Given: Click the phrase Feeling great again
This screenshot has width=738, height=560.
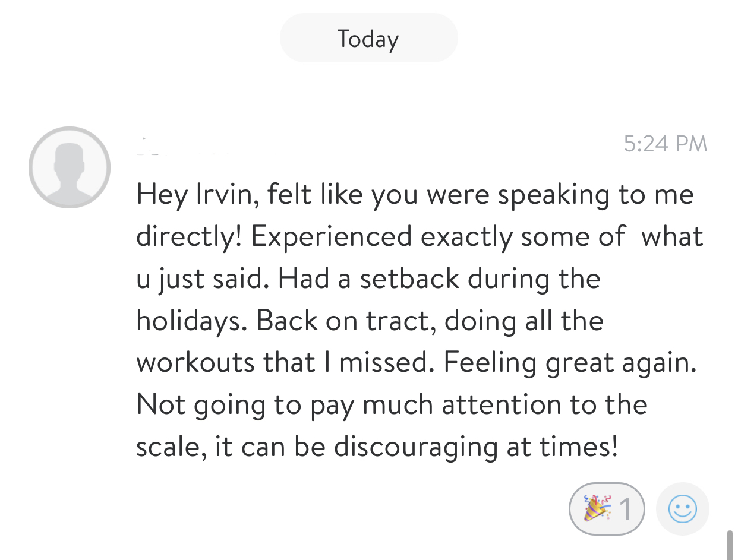Looking at the screenshot, I should point(570,363).
